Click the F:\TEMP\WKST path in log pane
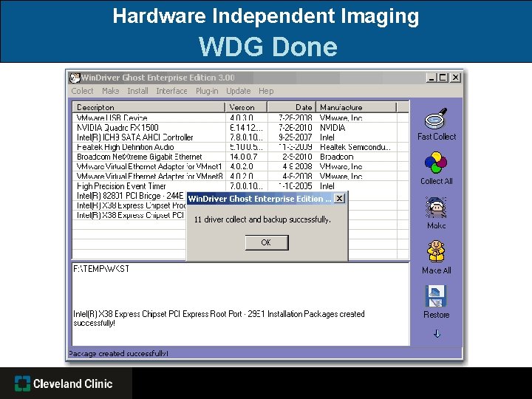The height and width of the screenshot is (399, 532). click(101, 269)
